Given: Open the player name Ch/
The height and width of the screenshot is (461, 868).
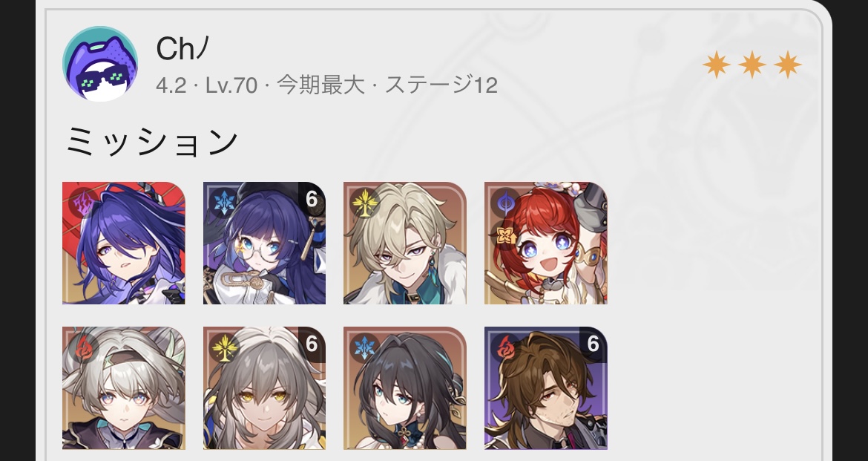Looking at the screenshot, I should [182, 48].
